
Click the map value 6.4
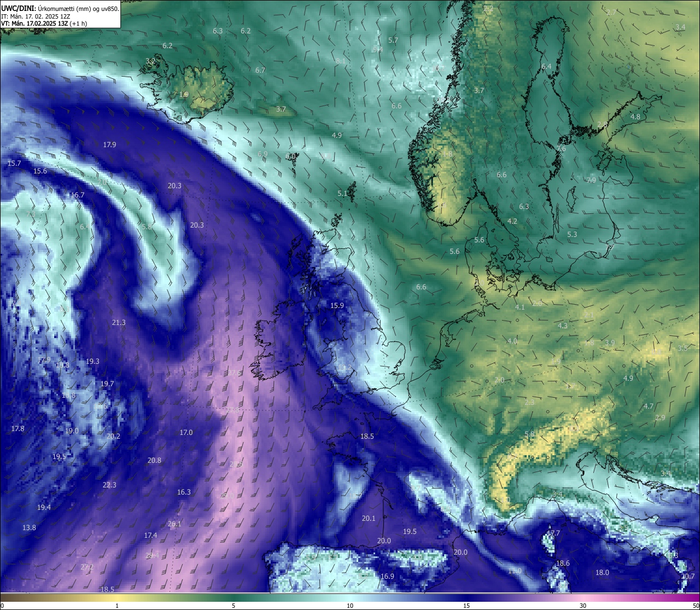tap(546, 67)
